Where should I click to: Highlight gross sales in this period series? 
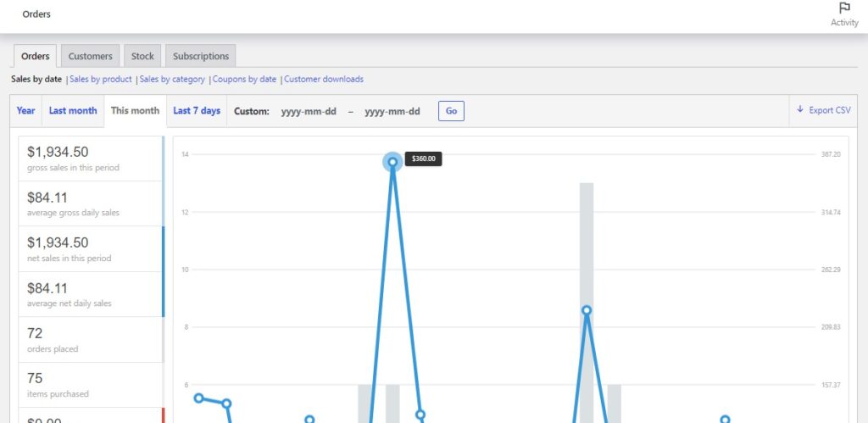tap(92, 159)
